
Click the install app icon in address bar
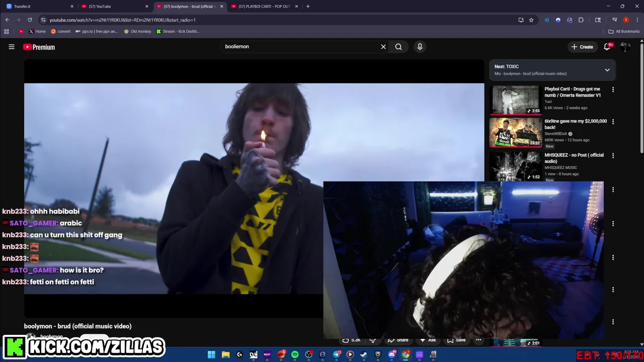point(521,20)
